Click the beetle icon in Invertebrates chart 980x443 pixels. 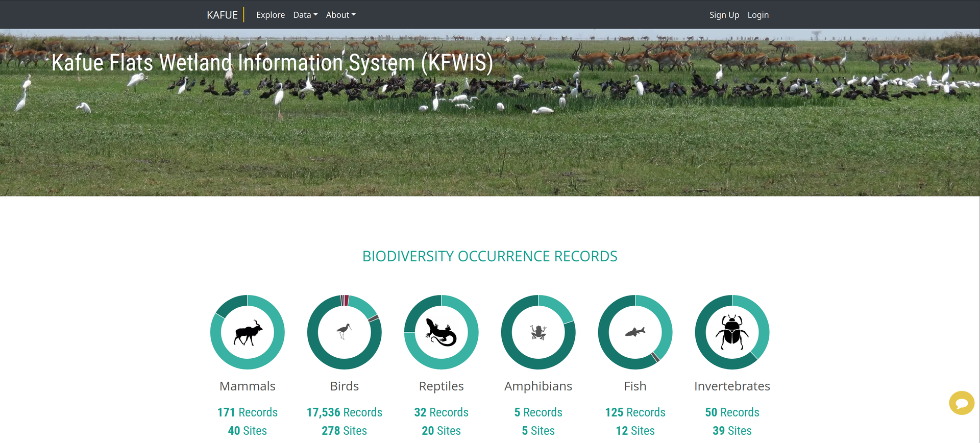tap(732, 332)
